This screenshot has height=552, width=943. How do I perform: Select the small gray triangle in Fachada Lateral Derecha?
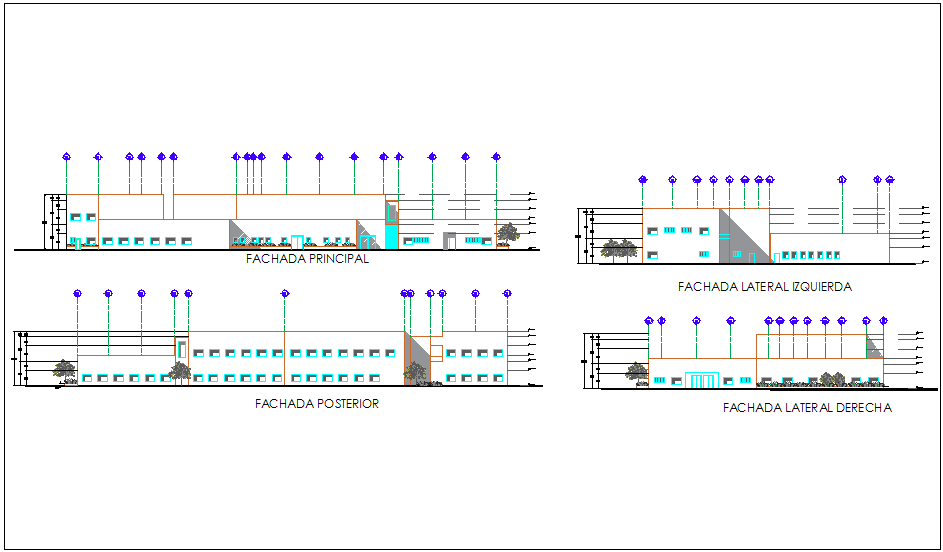[x=875, y=346]
